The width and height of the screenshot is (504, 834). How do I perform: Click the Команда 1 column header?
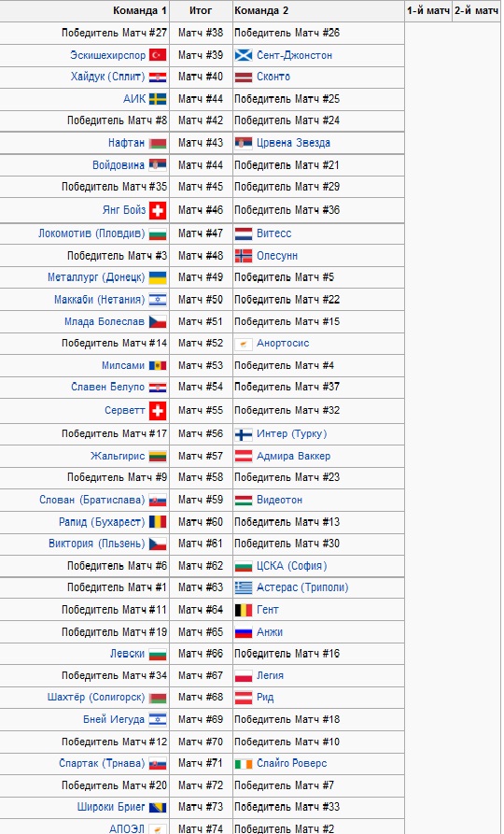85,10
